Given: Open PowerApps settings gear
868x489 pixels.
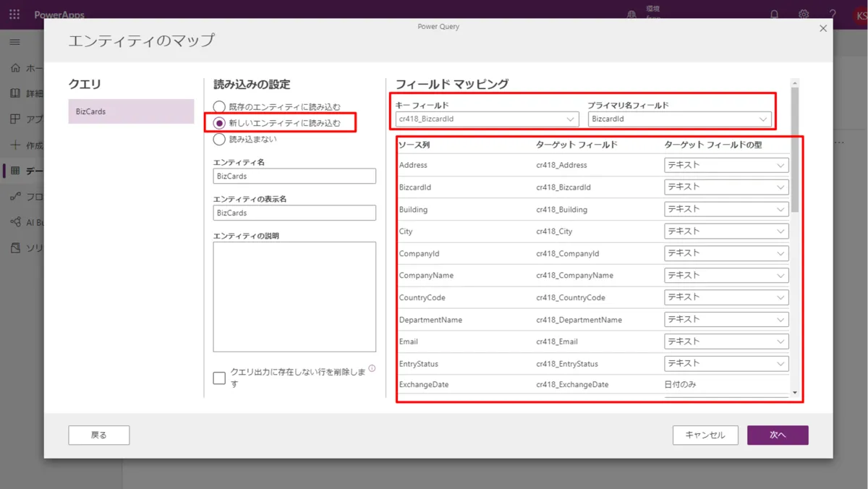Looking at the screenshot, I should coord(803,14).
